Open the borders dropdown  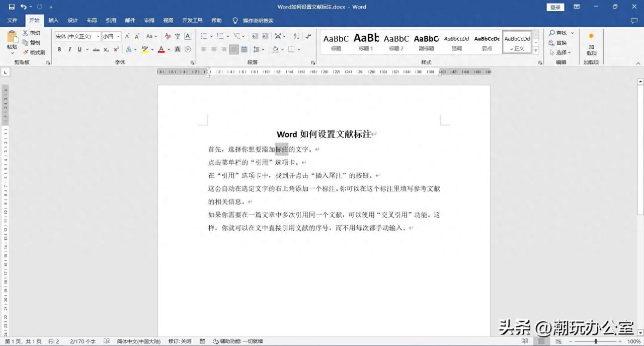click(299, 49)
